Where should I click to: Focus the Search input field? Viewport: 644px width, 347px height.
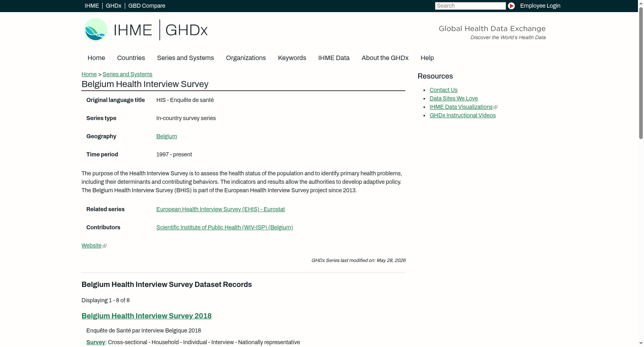tap(470, 6)
